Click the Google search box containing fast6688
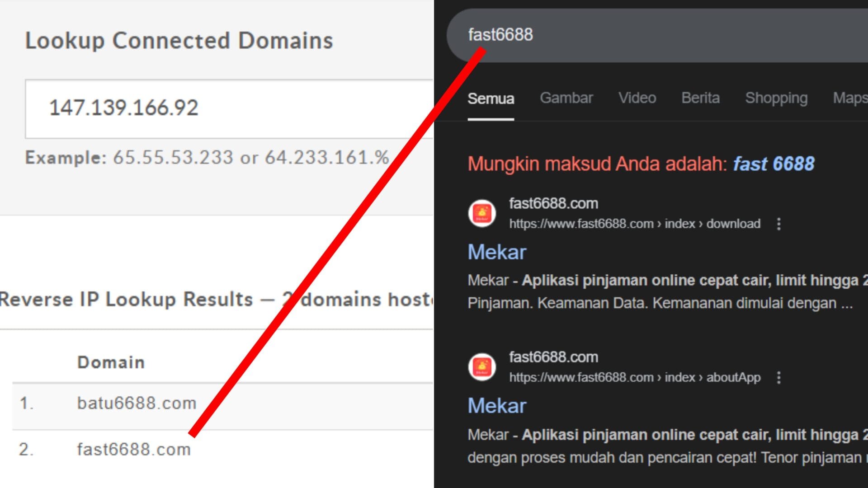 [x=657, y=35]
